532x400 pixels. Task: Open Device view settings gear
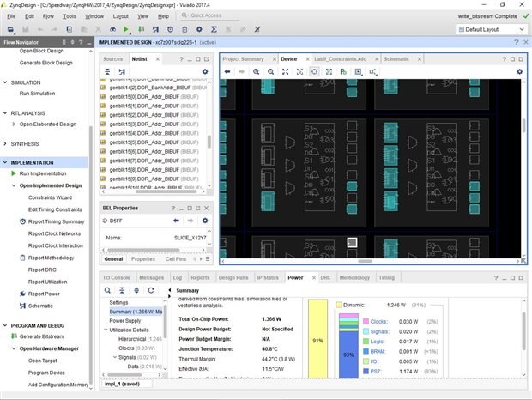point(518,71)
